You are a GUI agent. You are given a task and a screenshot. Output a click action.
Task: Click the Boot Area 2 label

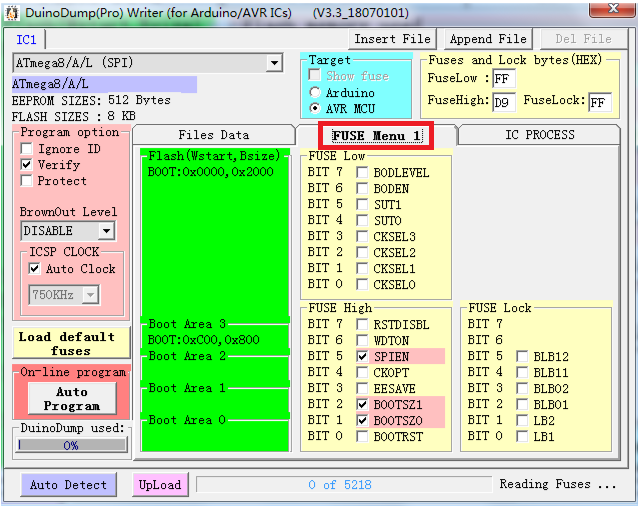click(x=187, y=356)
